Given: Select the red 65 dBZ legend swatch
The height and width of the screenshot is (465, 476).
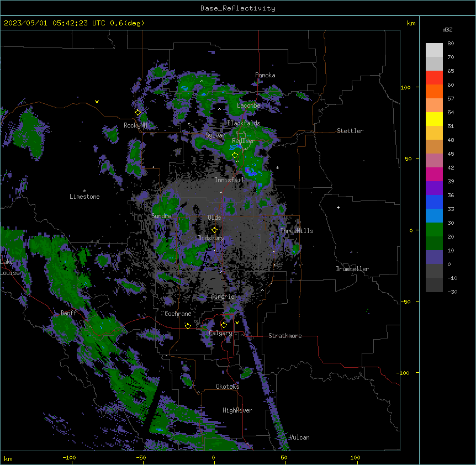Looking at the screenshot, I should (434, 77).
